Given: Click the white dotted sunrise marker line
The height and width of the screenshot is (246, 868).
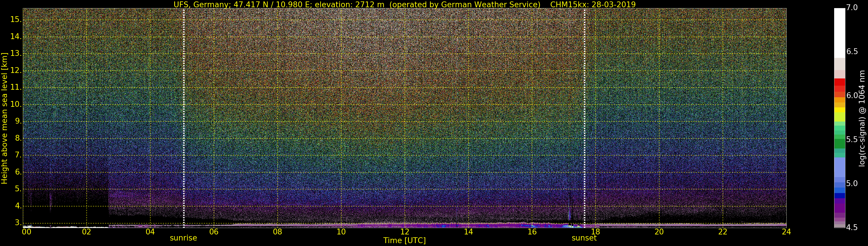Looking at the screenshot, I should coord(184,118).
